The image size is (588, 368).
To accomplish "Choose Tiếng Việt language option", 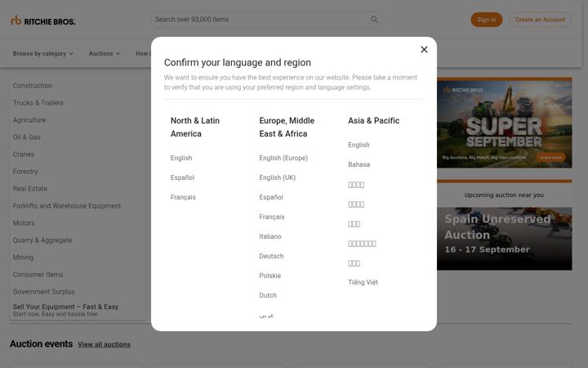I will [363, 282].
